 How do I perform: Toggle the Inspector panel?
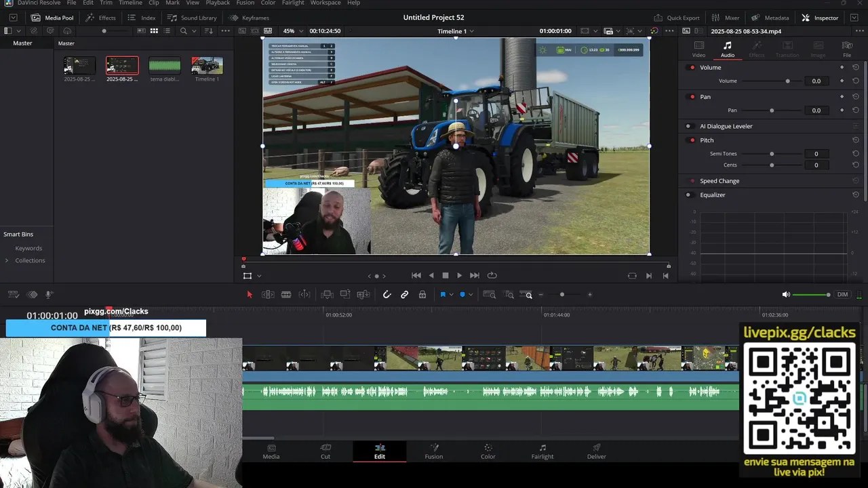[820, 18]
